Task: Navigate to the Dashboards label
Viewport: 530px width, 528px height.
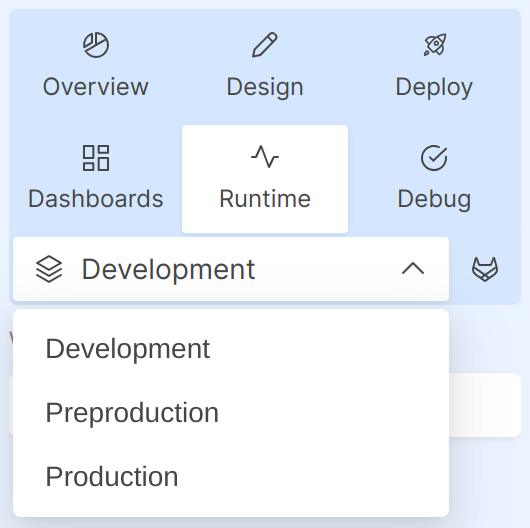Action: [x=96, y=199]
